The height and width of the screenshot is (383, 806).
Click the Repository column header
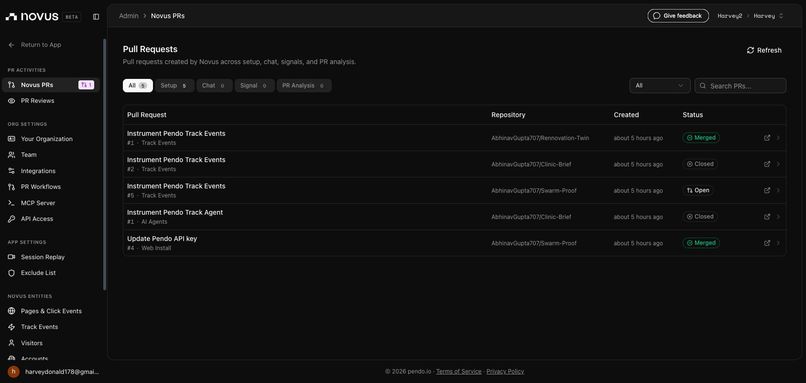coord(508,115)
